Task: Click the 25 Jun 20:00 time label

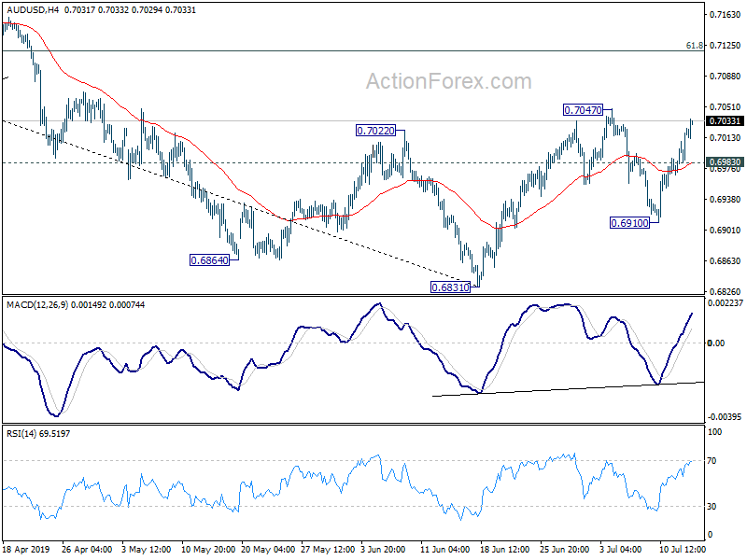Action: coord(565,549)
